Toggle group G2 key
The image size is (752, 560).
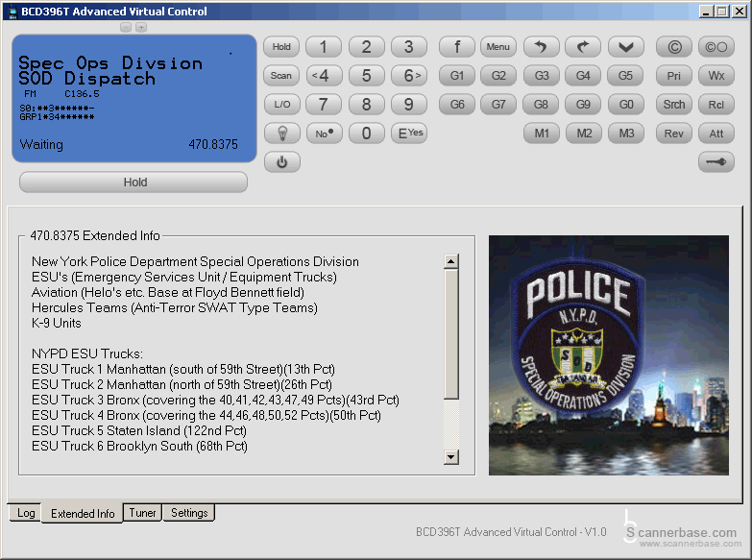[498, 75]
